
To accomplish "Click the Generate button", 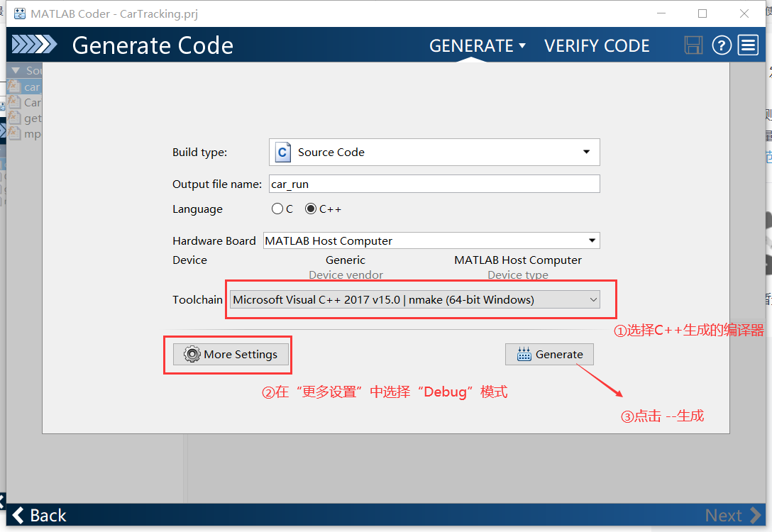I will pyautogui.click(x=549, y=354).
